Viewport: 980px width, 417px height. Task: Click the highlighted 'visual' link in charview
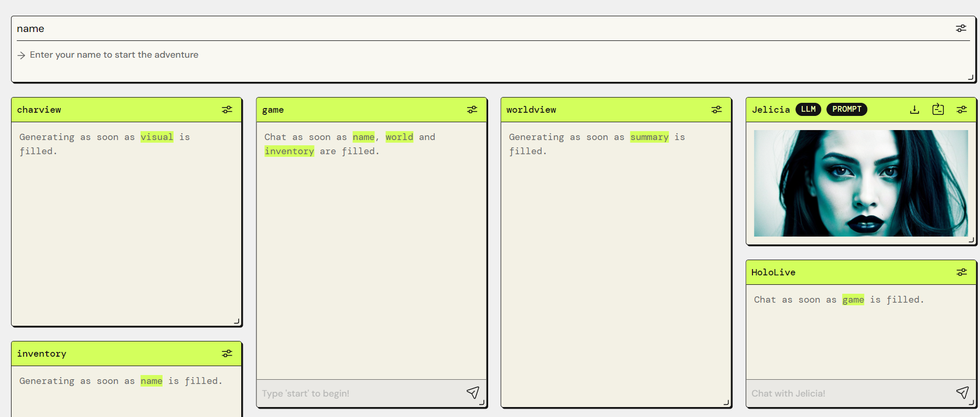(157, 137)
